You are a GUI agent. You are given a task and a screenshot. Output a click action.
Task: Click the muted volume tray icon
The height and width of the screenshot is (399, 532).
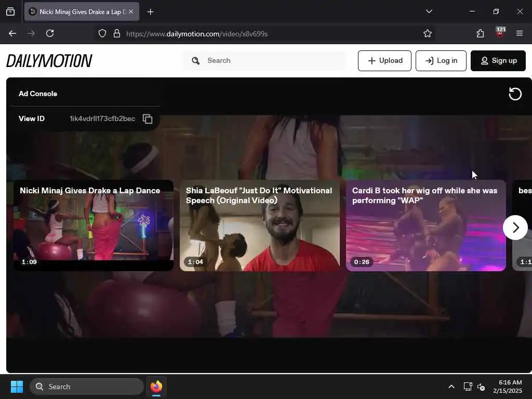tap(481, 387)
